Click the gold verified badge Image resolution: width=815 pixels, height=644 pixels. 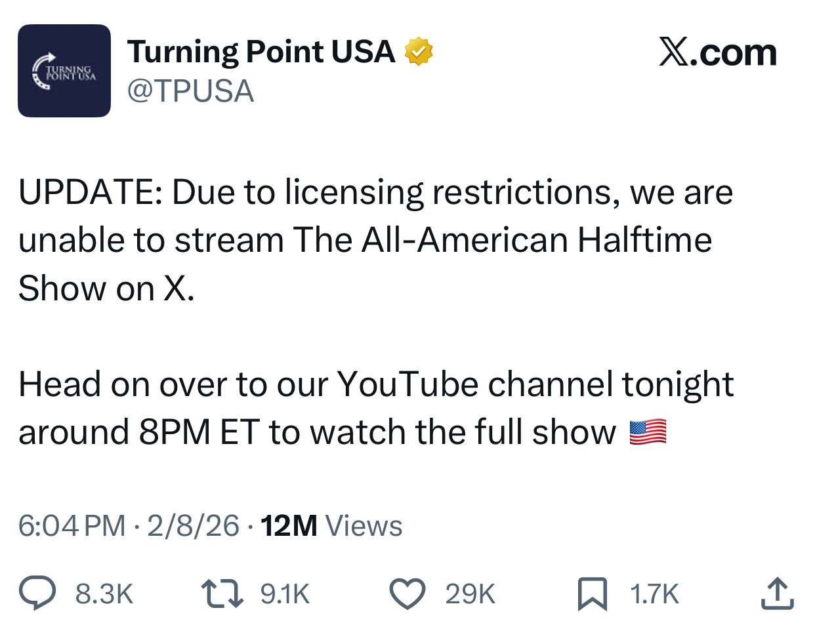pyautogui.click(x=418, y=52)
